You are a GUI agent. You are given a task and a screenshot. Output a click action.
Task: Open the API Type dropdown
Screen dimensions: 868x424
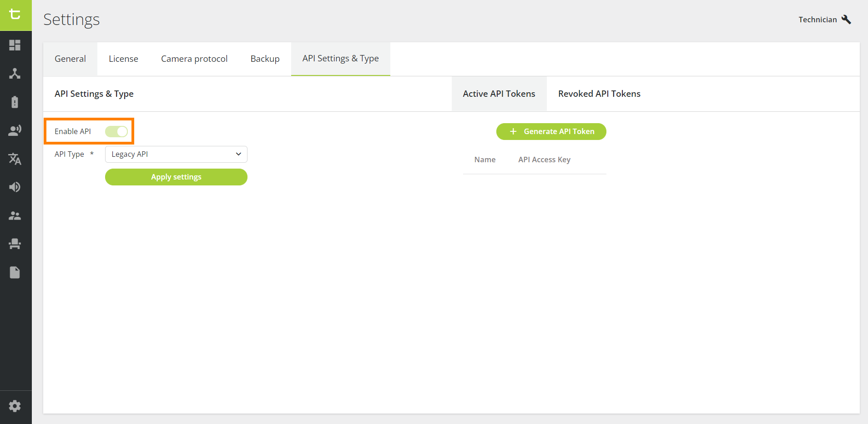click(x=176, y=154)
